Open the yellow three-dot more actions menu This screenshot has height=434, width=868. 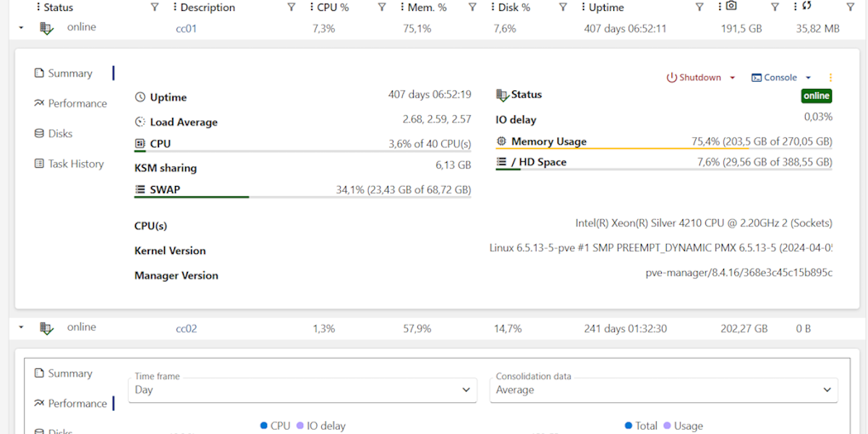point(830,77)
